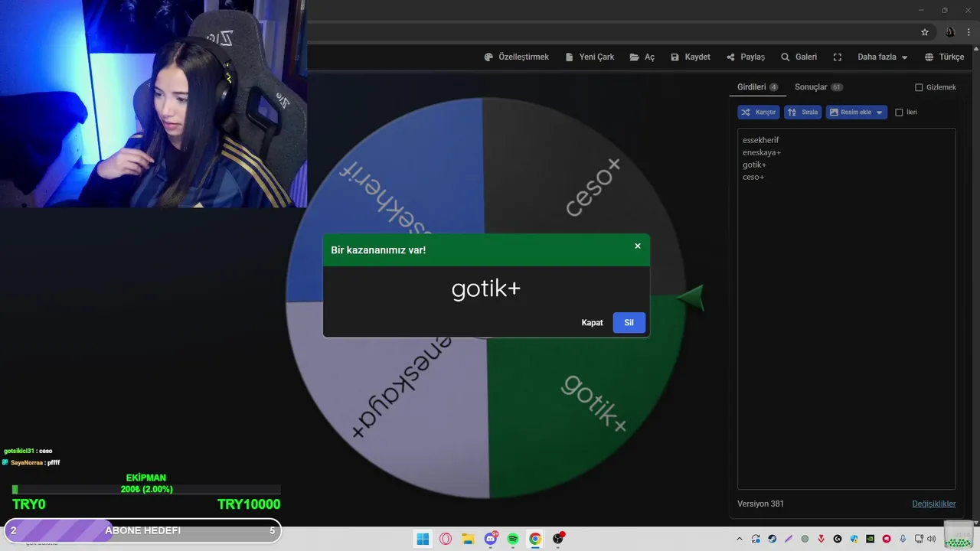The height and width of the screenshot is (551, 980).
Task: Click the purple feather tray icon
Action: click(x=789, y=539)
